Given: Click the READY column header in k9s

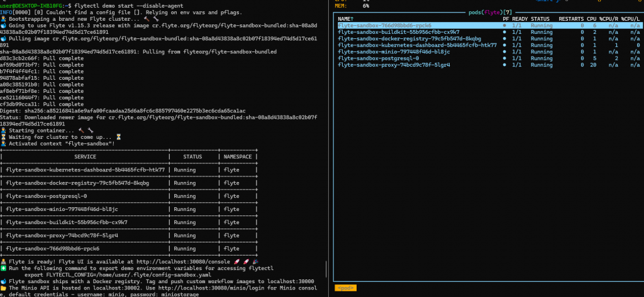Looking at the screenshot, I should (519, 19).
